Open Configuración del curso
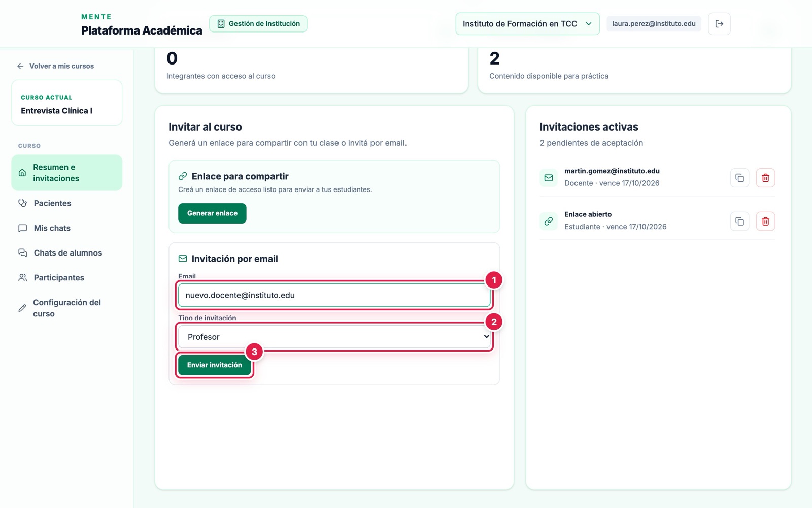The image size is (812, 508). 67,308
